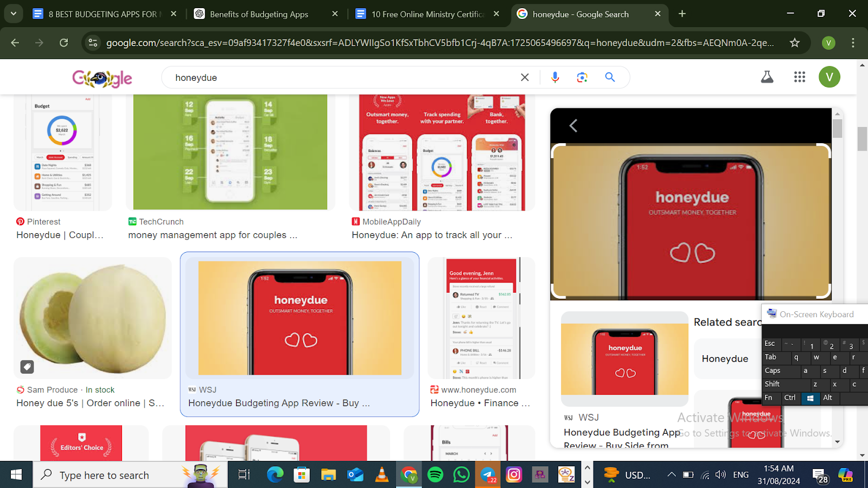Toggle Ctrl key on On-Screen Keyboard
The image size is (868, 488).
(790, 397)
